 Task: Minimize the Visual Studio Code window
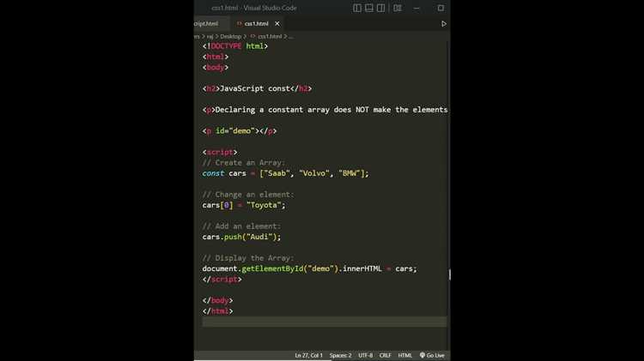point(416,8)
